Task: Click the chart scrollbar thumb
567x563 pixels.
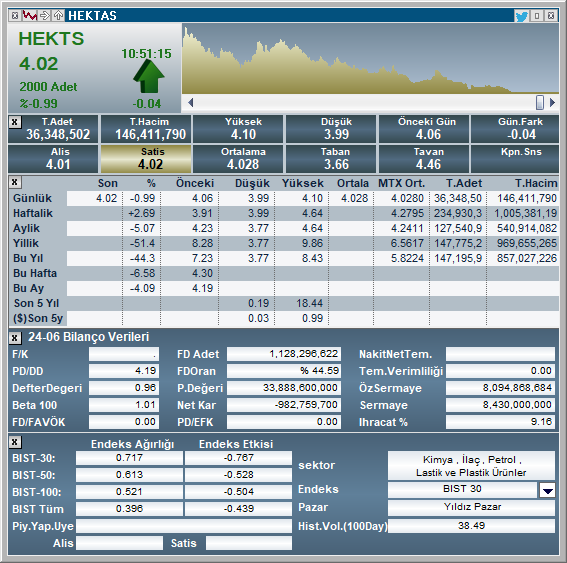Action: tap(540, 103)
